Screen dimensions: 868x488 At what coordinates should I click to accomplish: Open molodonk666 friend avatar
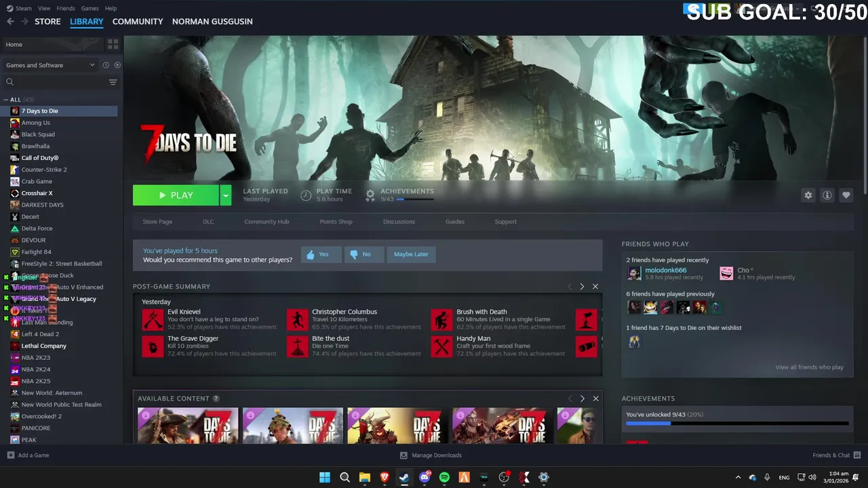pyautogui.click(x=634, y=273)
